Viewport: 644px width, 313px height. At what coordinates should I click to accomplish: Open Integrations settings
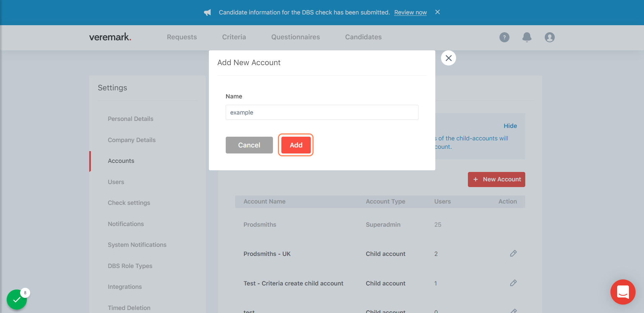point(124,287)
